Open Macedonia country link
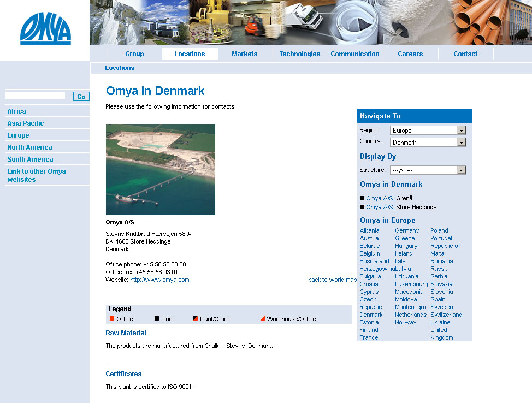The width and height of the screenshot is (532, 403). click(409, 292)
